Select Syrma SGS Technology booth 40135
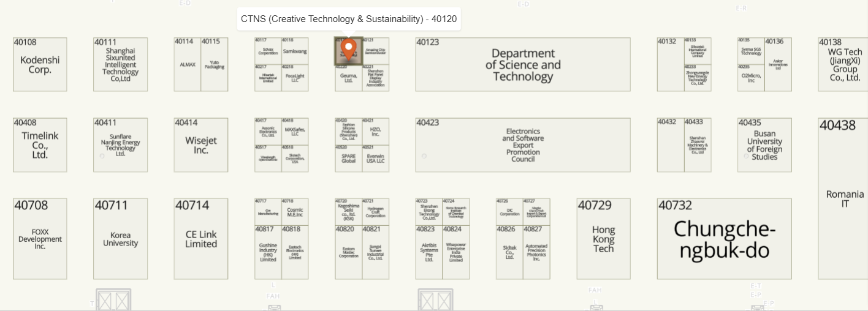 click(751, 51)
